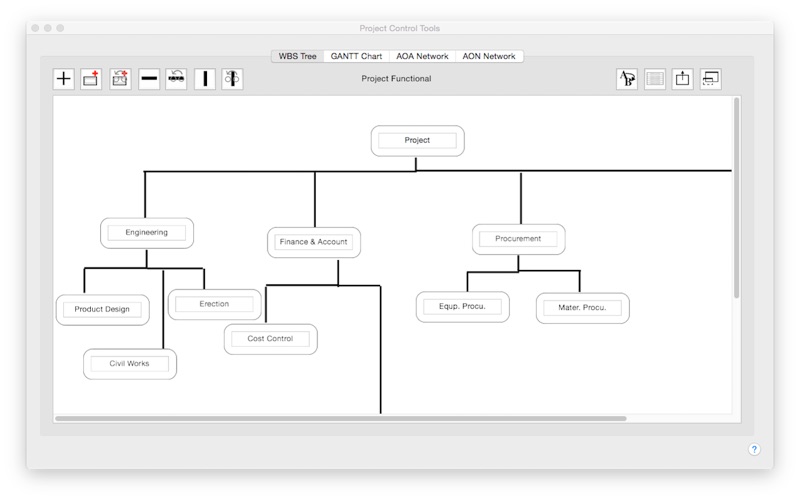Click the horizontal line toolbar icon

tap(149, 79)
